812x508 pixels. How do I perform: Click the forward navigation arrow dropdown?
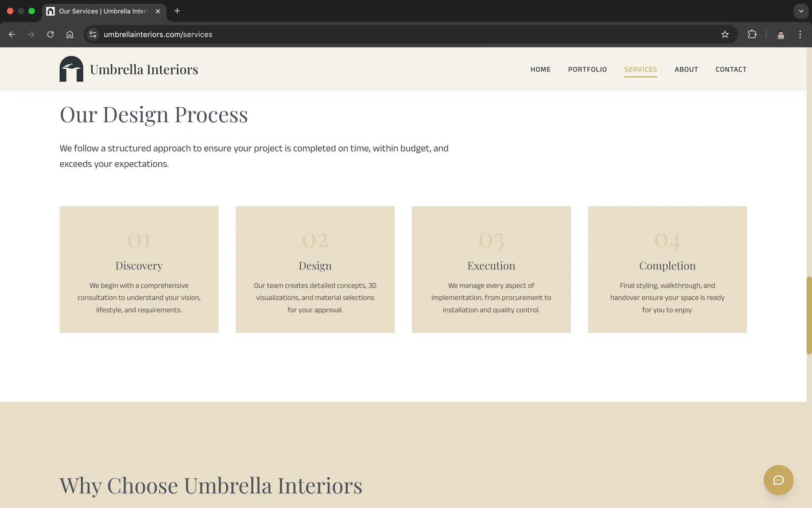pos(31,34)
